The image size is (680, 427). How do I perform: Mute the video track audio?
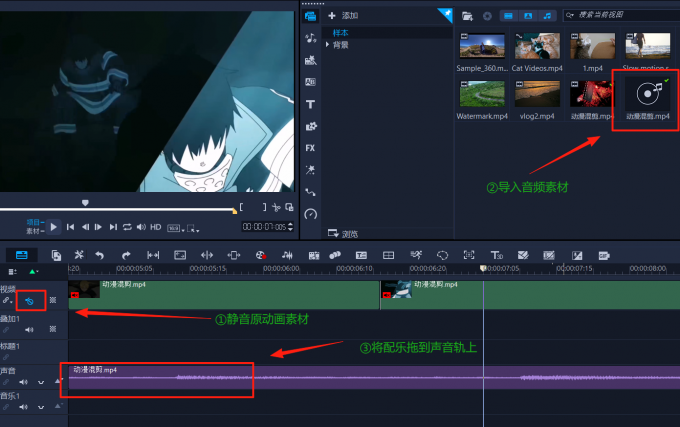tap(30, 301)
